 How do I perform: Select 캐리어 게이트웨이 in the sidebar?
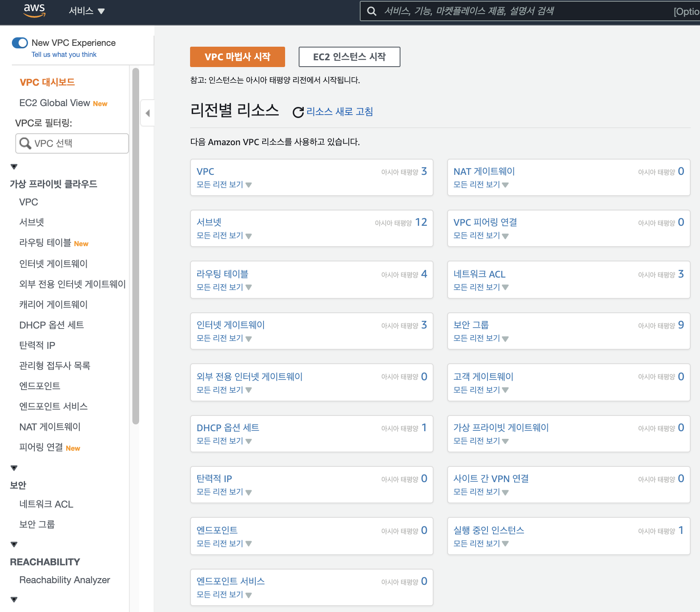click(53, 304)
